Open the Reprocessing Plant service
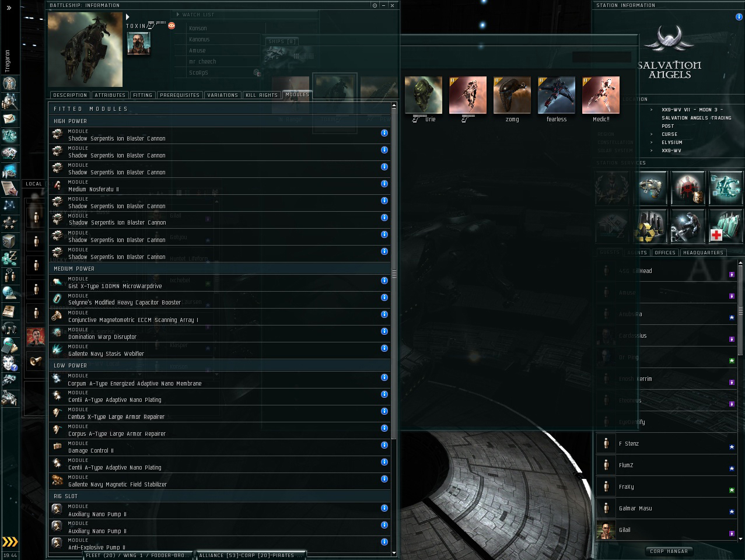Screen dimensions: 745x560 click(650, 226)
